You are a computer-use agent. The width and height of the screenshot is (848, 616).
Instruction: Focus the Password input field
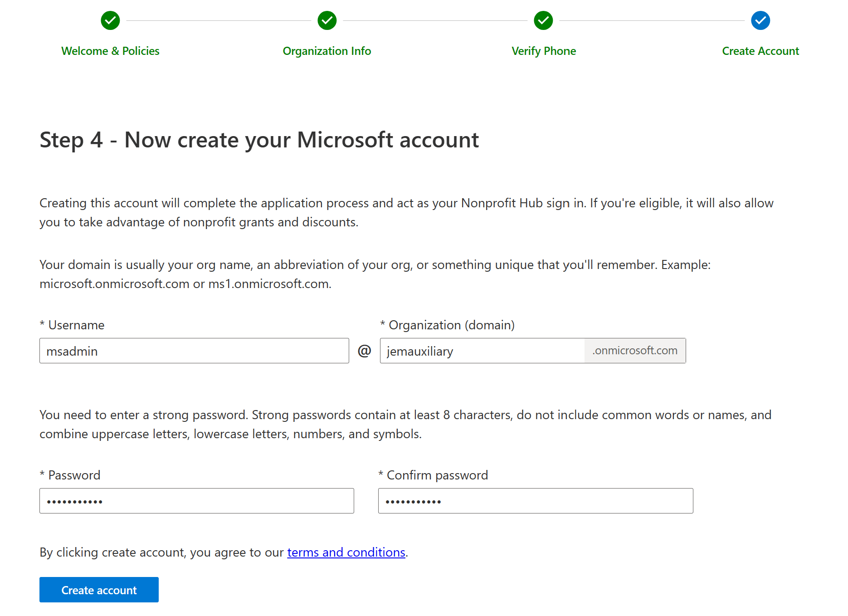pyautogui.click(x=197, y=501)
